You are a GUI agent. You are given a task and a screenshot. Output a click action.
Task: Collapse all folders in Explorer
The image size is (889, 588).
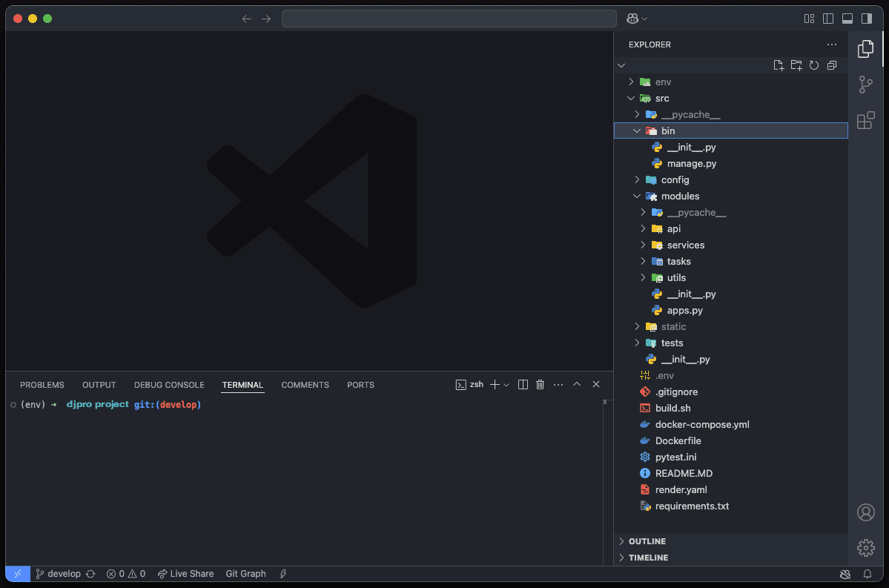coord(832,65)
